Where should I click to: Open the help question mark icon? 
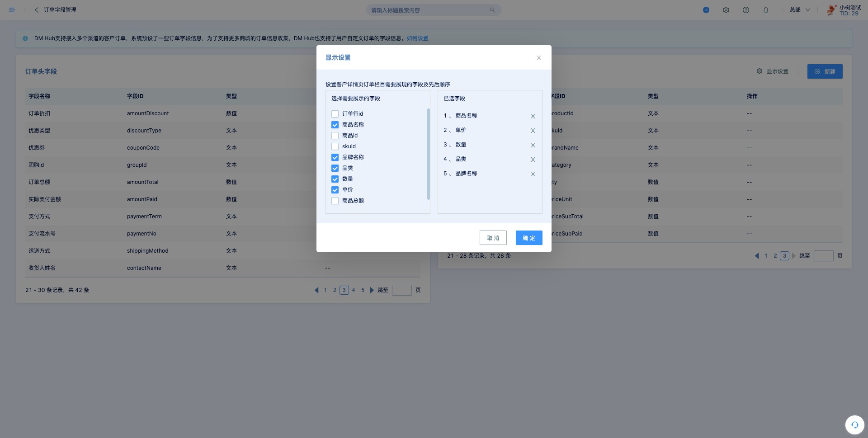(x=746, y=10)
